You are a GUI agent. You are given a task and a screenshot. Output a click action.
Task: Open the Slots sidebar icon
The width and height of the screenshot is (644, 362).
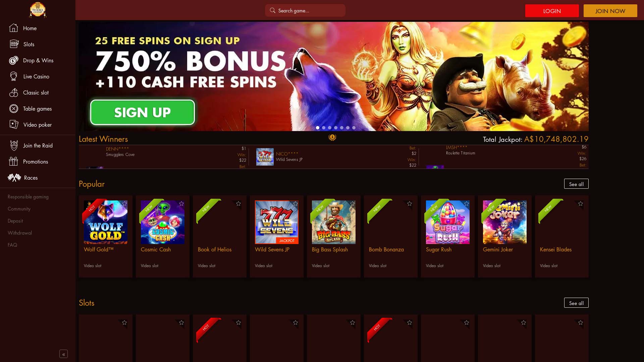click(x=14, y=44)
